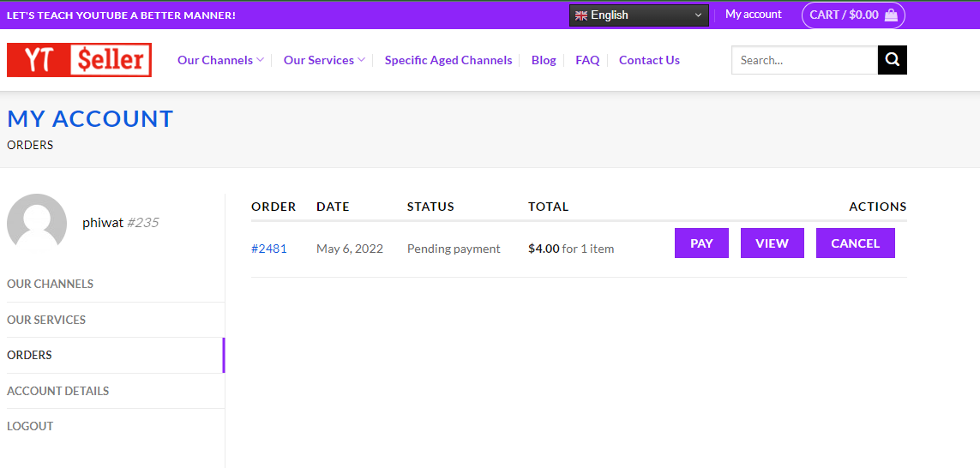Click the phiwat profile avatar
This screenshot has width=980, height=468.
pyautogui.click(x=37, y=223)
